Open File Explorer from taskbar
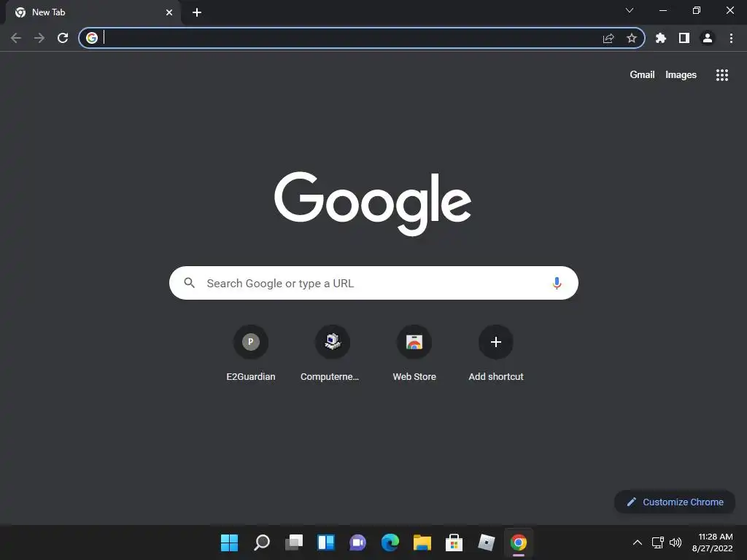The width and height of the screenshot is (747, 560). 422,542
